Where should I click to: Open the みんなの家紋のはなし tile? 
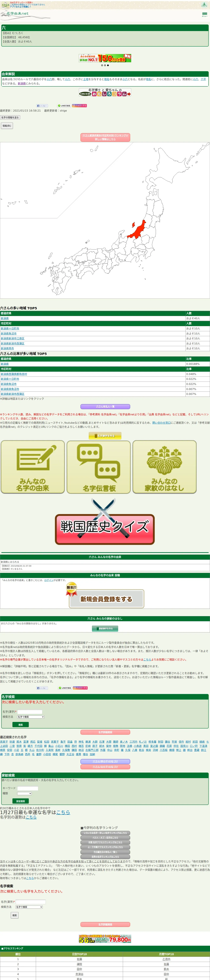pos(165,467)
